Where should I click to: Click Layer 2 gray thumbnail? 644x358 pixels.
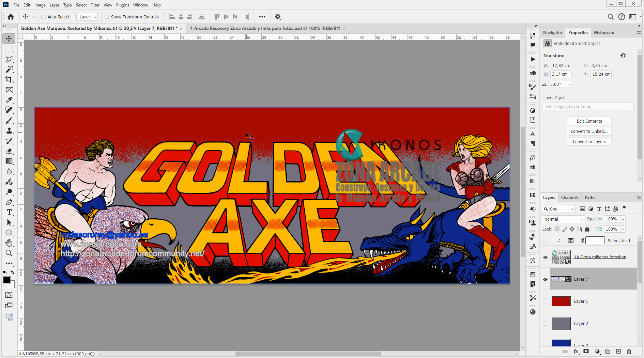click(x=561, y=324)
